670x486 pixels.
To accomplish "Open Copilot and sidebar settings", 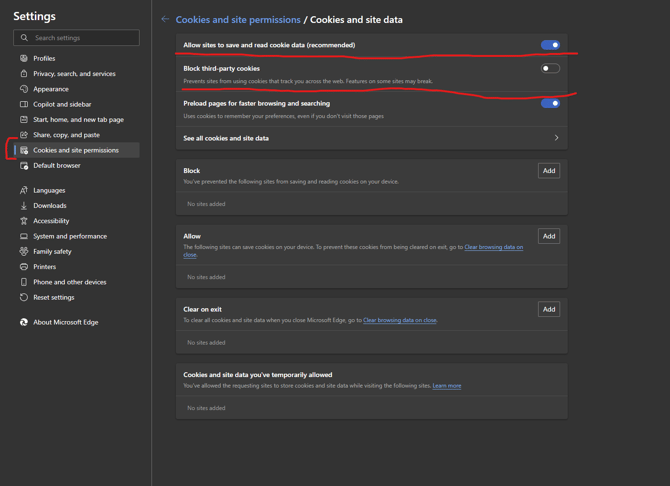I will (x=76, y=104).
